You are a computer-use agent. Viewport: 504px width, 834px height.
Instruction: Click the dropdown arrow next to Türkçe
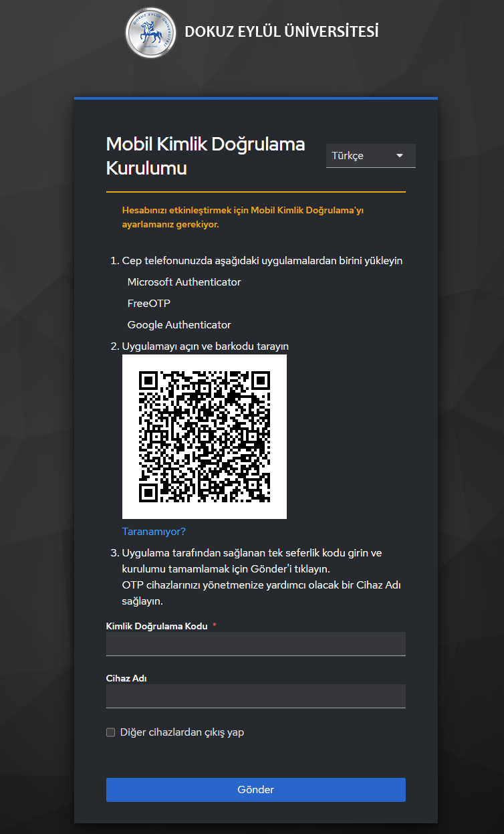tap(400, 156)
